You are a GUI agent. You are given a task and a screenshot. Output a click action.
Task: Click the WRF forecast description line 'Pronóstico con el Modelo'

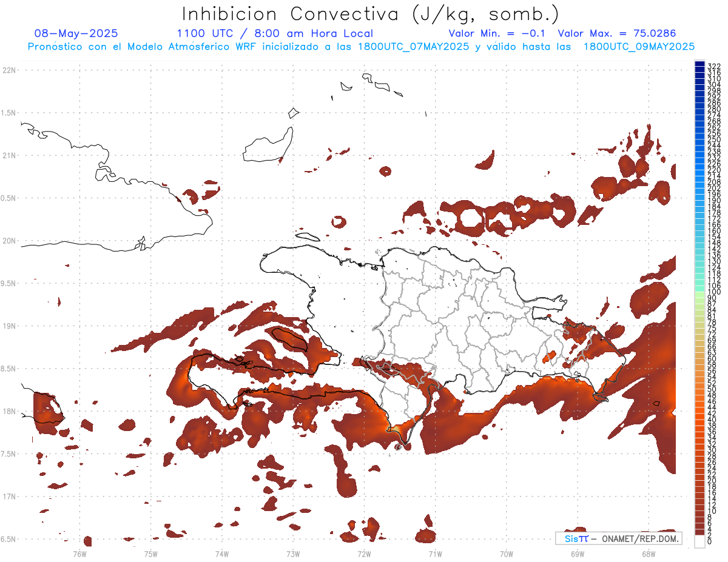click(361, 47)
